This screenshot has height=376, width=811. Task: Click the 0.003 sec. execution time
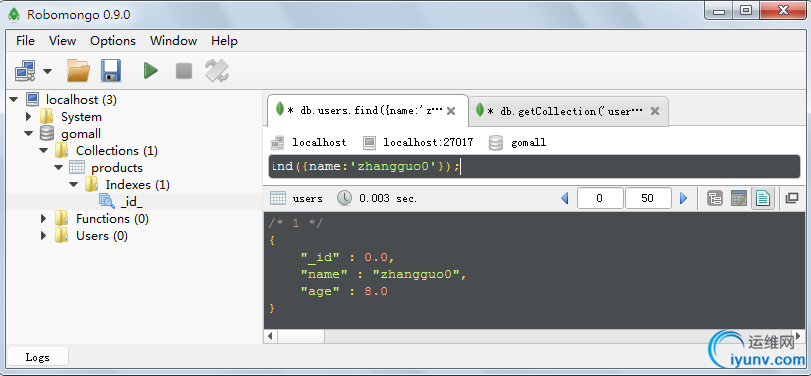(388, 198)
